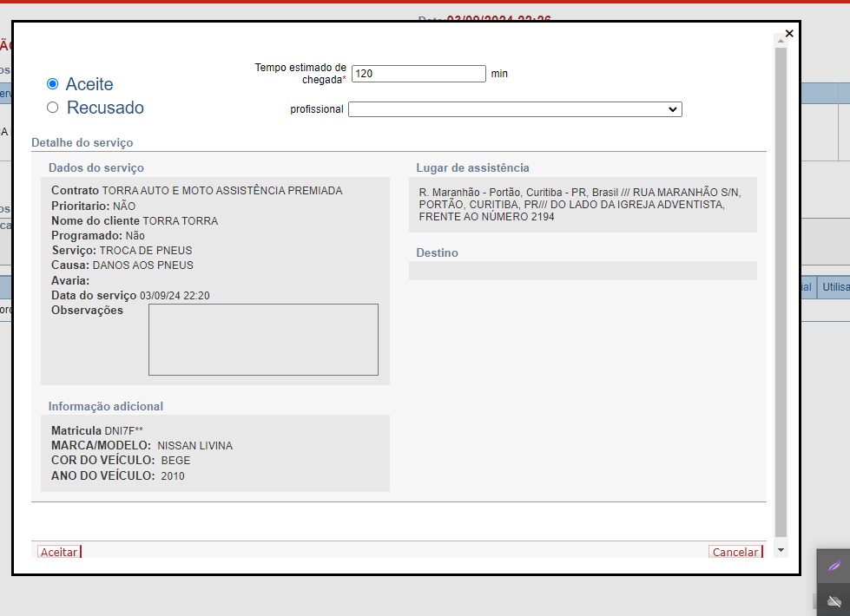850x616 pixels.
Task: Click the Aceitar button
Action: pyautogui.click(x=59, y=552)
